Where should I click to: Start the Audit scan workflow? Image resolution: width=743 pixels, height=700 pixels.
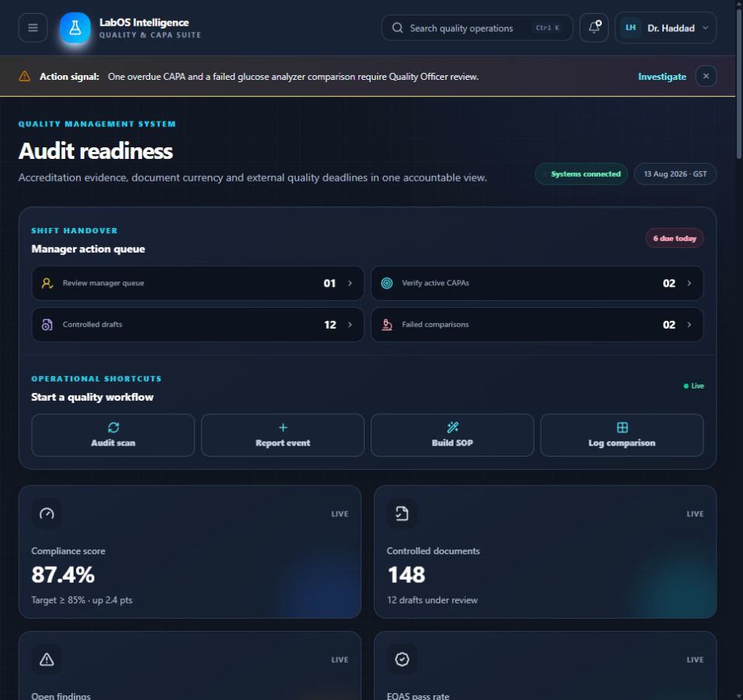pos(112,435)
